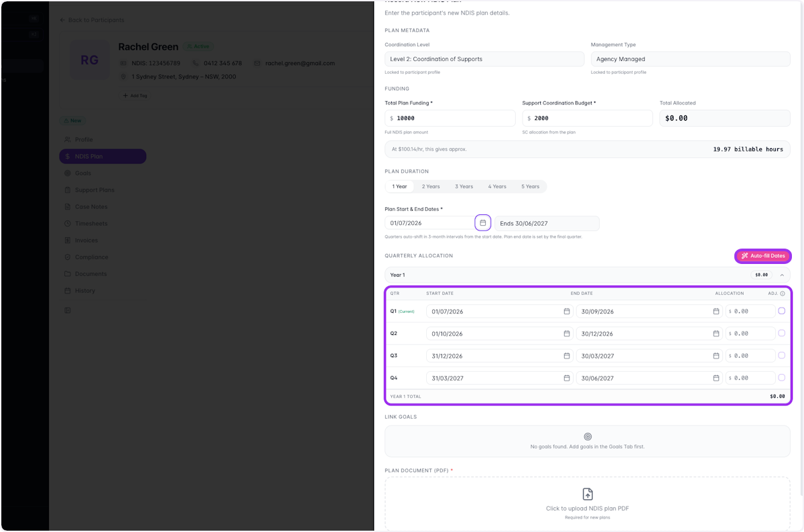Open calendar for Q4 end date
This screenshot has height=532, width=804.
point(716,378)
